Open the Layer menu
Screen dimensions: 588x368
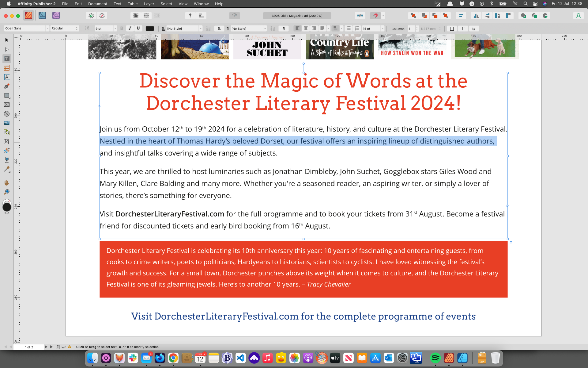click(149, 4)
